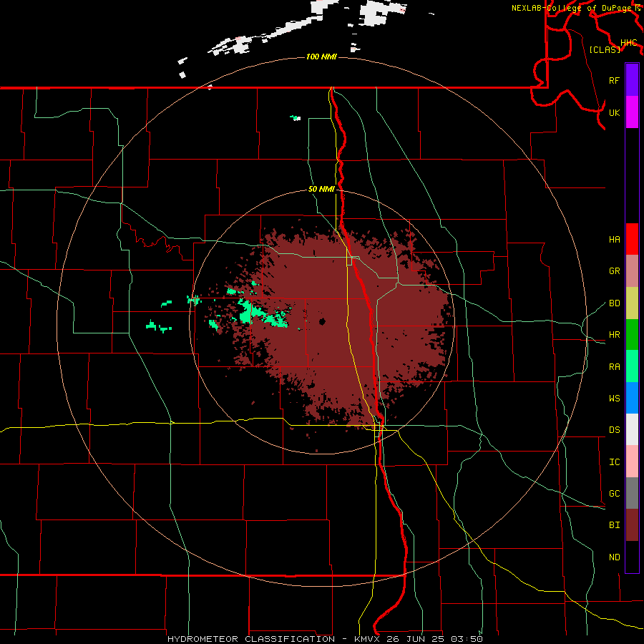
Task: Click the HHC product label
Action: [629, 43]
